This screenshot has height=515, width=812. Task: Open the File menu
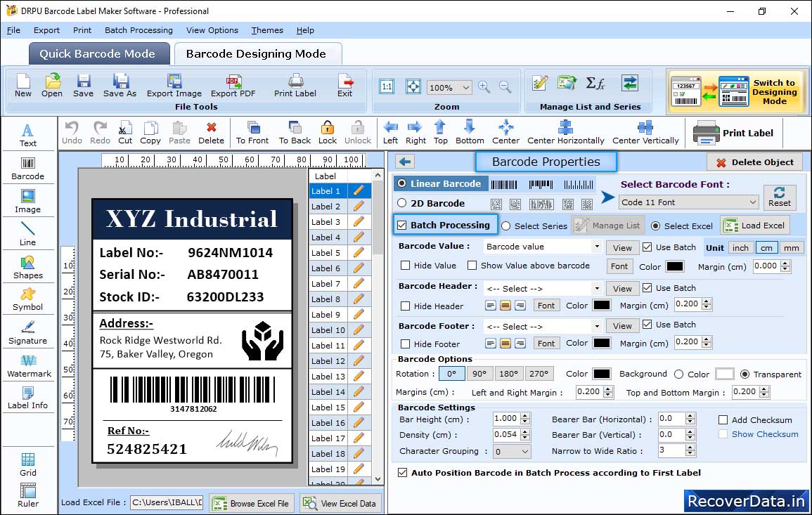(13, 30)
